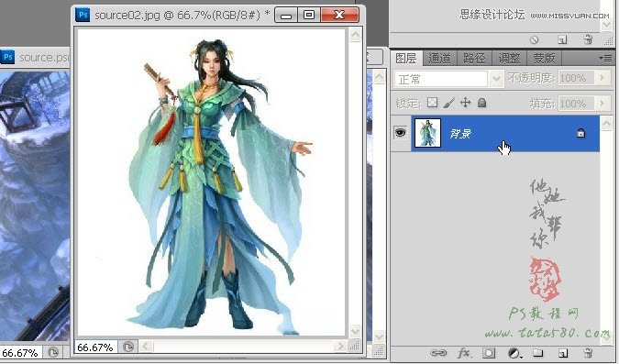Image resolution: width=619 pixels, height=364 pixels.
Task: Click the upper panel's trash icon
Action: (588, 39)
